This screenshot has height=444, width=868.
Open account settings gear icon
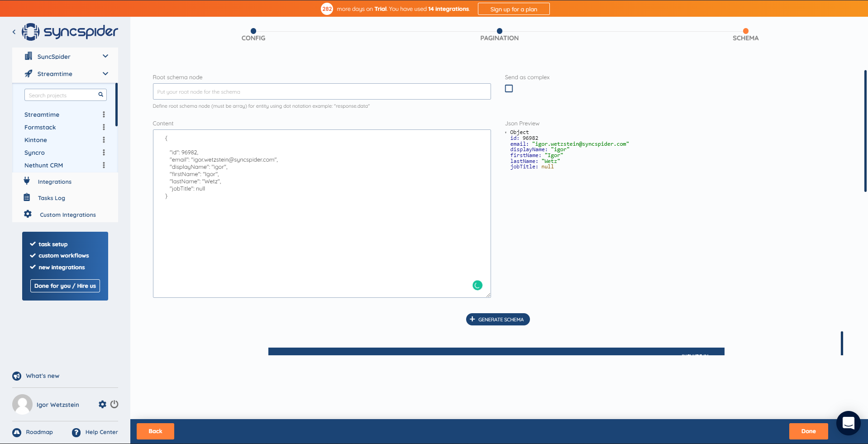tap(103, 404)
